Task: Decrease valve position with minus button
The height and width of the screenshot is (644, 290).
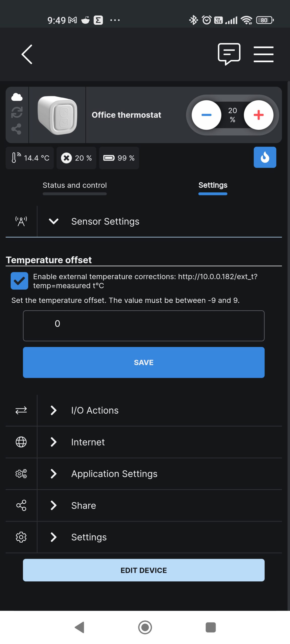Action: (x=206, y=115)
